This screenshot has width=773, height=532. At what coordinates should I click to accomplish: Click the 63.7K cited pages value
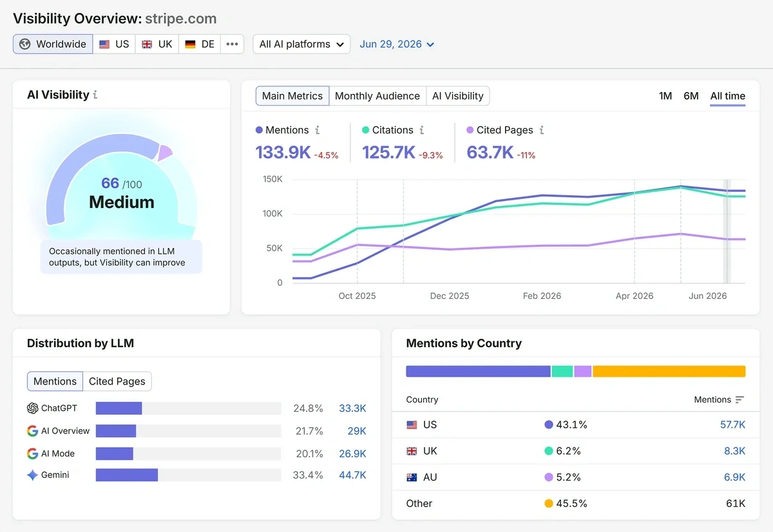click(490, 153)
